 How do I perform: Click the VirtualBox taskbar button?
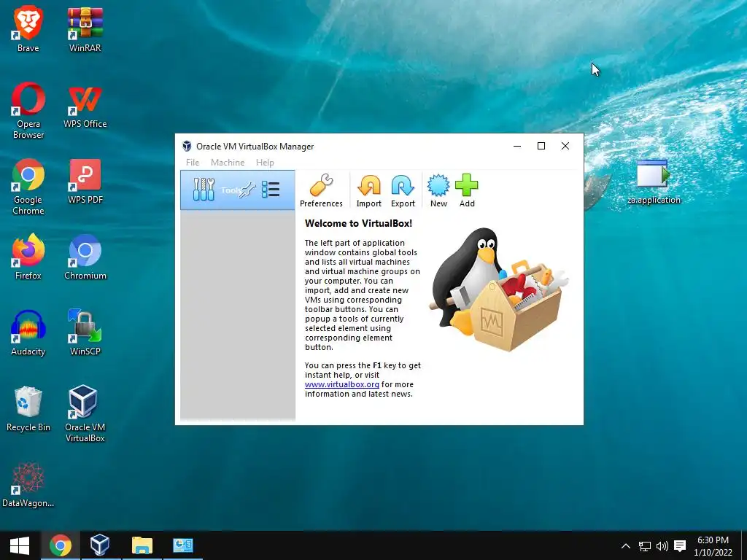tap(100, 545)
